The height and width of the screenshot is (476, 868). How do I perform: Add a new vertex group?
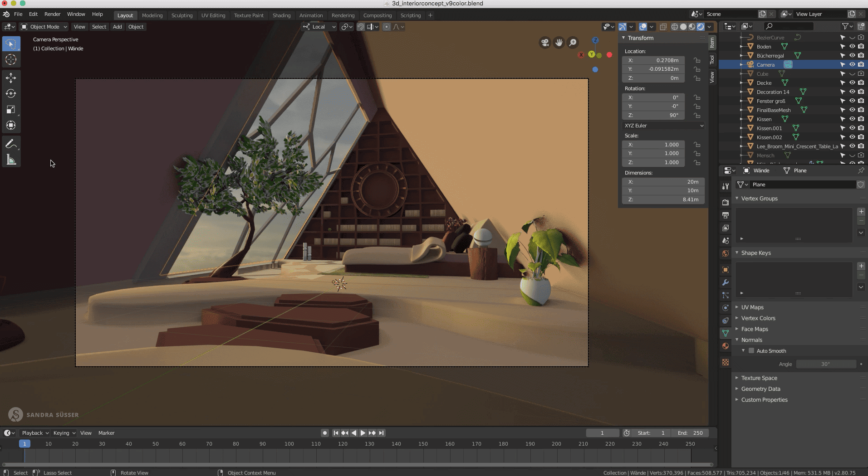point(861,212)
